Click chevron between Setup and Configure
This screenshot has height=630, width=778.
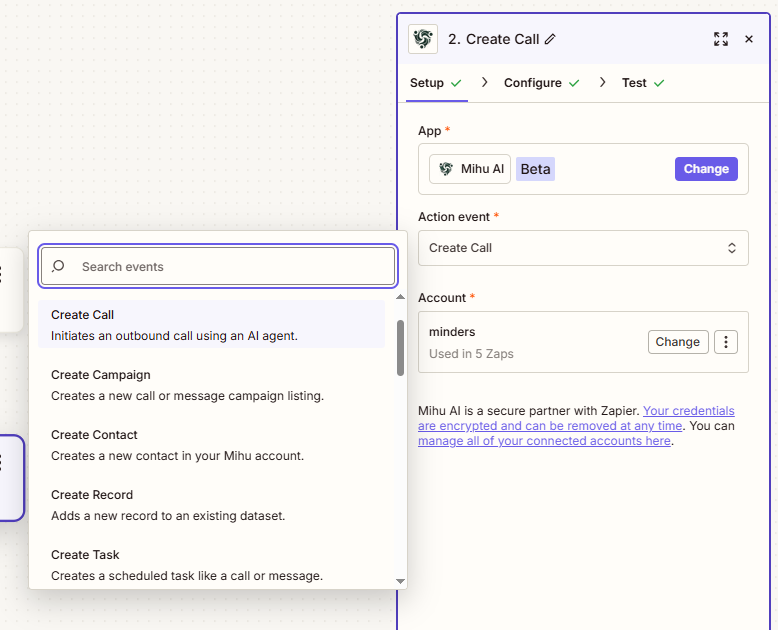click(485, 82)
